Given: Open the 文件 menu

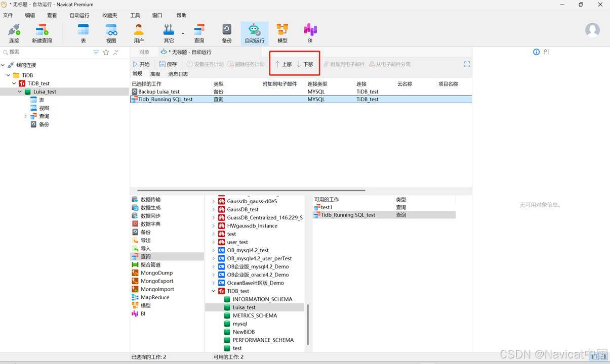Looking at the screenshot, I should pos(8,15).
